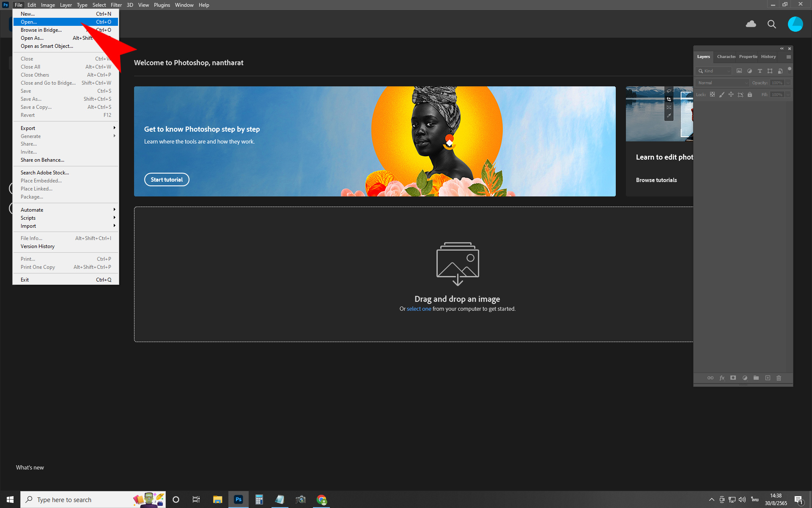This screenshot has width=812, height=508.
Task: Show hidden system tray icons
Action: (712, 500)
